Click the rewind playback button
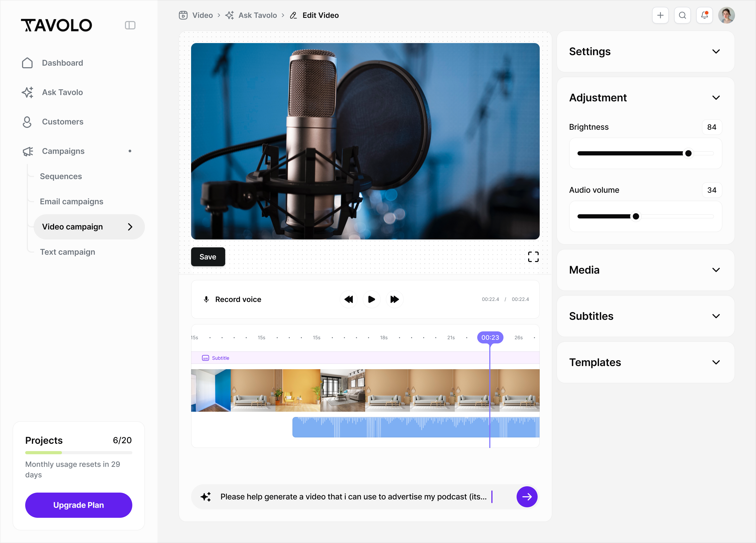This screenshot has height=543, width=756. (348, 299)
